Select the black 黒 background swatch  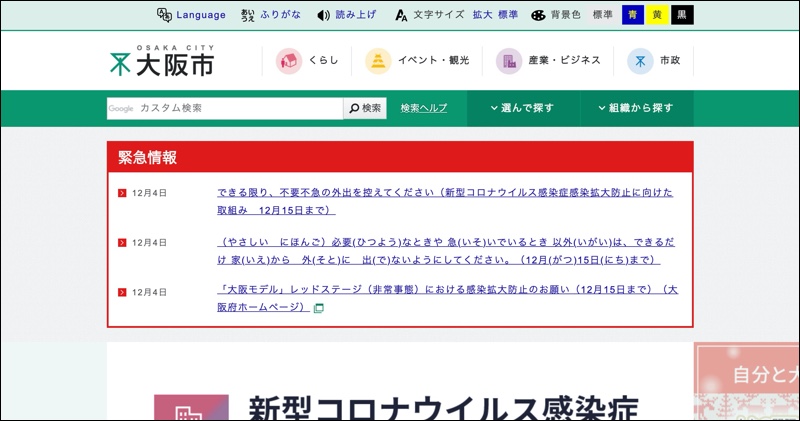click(x=682, y=15)
